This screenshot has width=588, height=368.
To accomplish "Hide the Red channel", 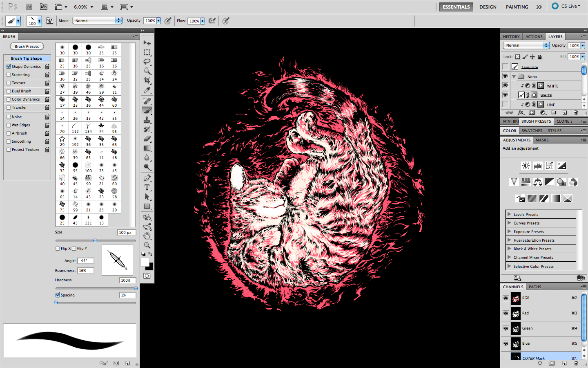I will pyautogui.click(x=506, y=313).
